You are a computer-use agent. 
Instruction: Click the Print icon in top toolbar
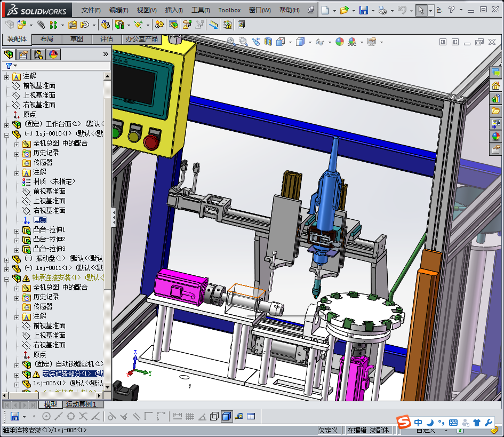point(382,10)
